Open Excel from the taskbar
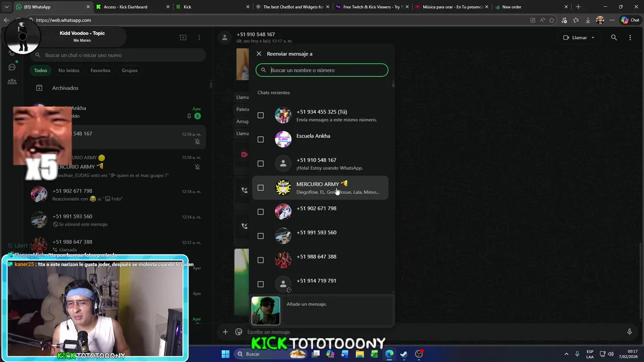Viewport: 644px width, 362px height. click(x=374, y=354)
